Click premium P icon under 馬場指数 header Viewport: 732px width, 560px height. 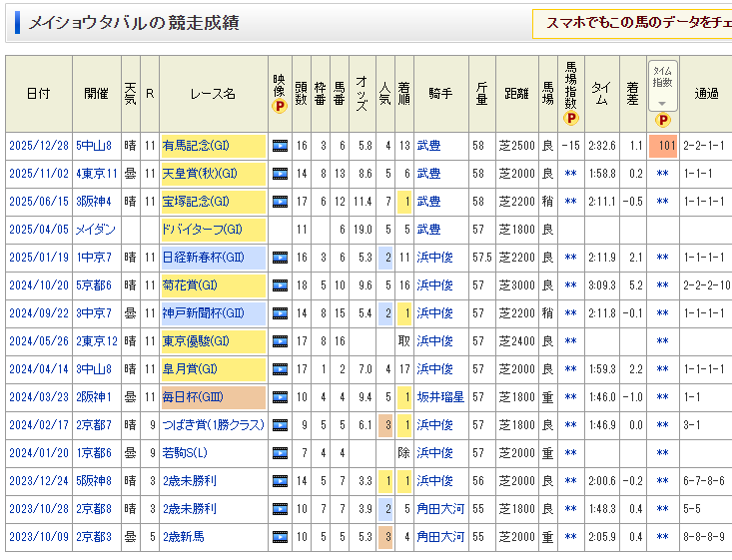(571, 119)
